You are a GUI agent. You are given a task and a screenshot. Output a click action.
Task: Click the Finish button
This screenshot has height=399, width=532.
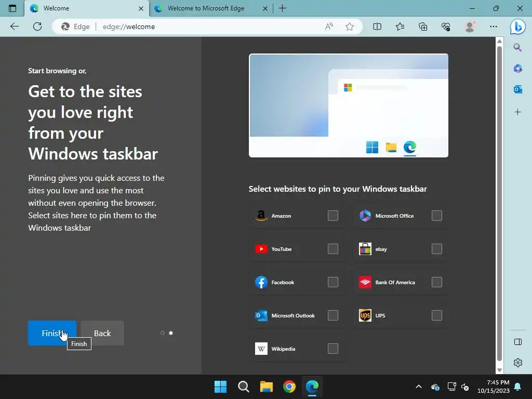(x=52, y=333)
